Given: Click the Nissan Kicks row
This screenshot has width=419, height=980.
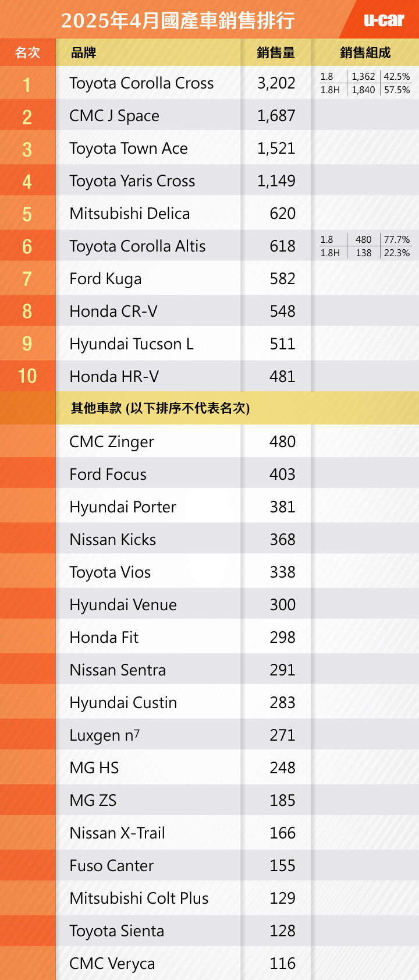Looking at the screenshot, I should [x=210, y=539].
